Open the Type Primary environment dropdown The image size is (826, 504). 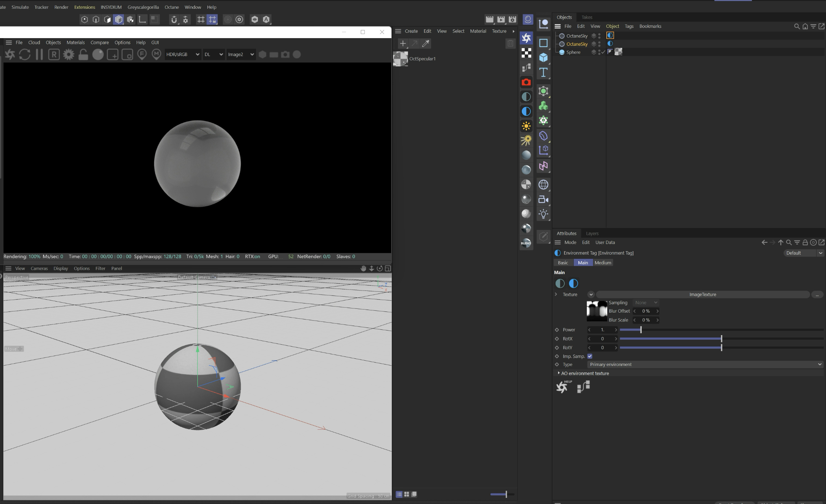coord(705,364)
